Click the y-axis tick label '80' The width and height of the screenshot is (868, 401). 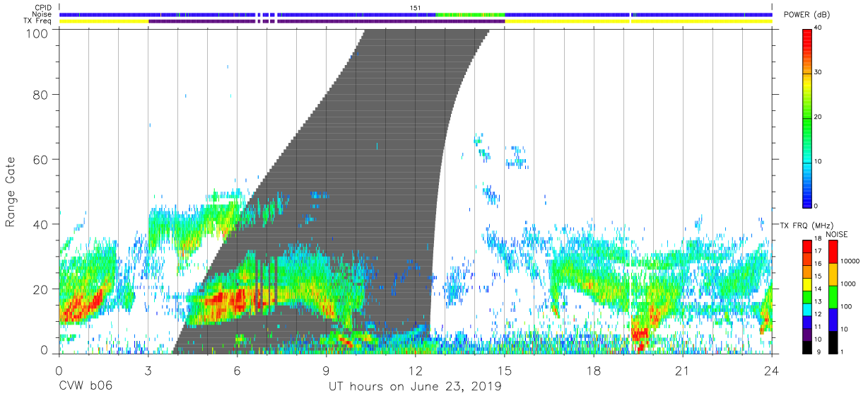click(x=40, y=94)
